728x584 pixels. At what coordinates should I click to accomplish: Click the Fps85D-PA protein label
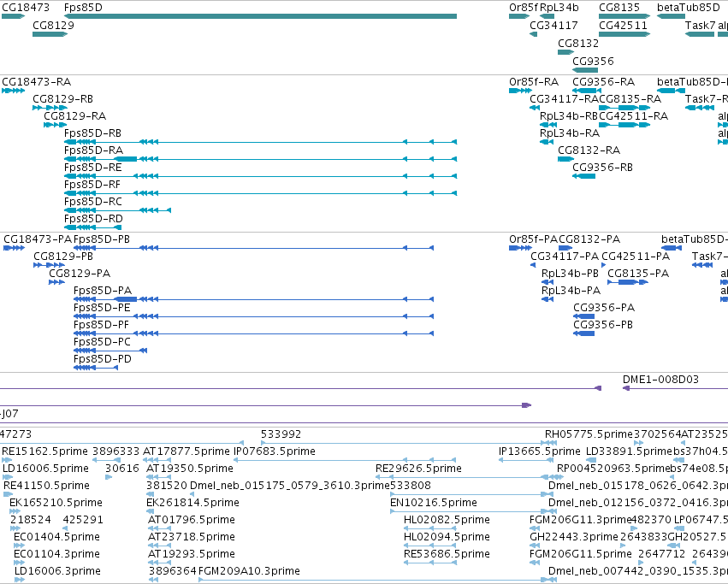point(103,291)
